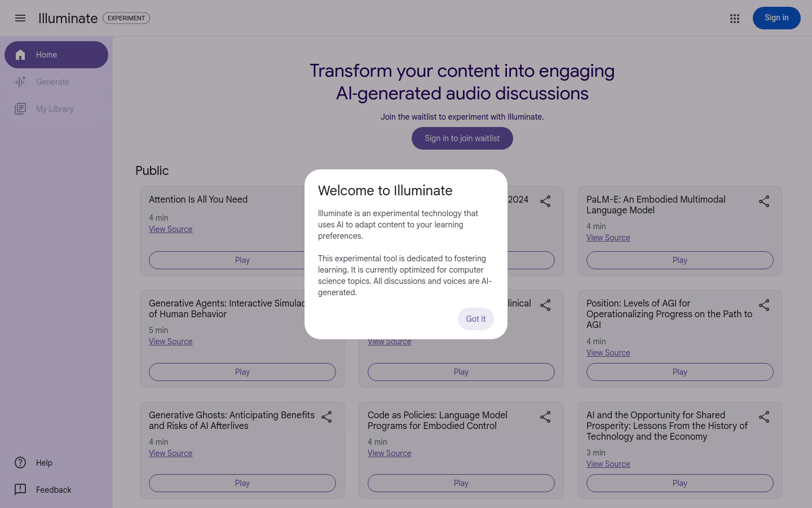
Task: Play PaLM-E audio discussion
Action: click(680, 260)
